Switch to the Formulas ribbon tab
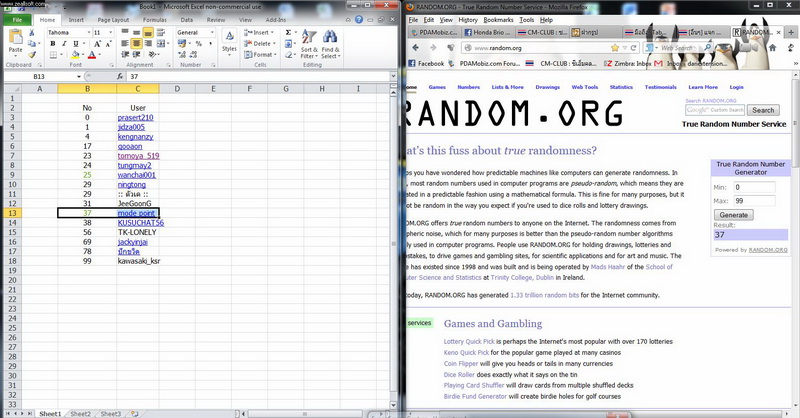Screen dimensions: 800x418 tap(155, 20)
